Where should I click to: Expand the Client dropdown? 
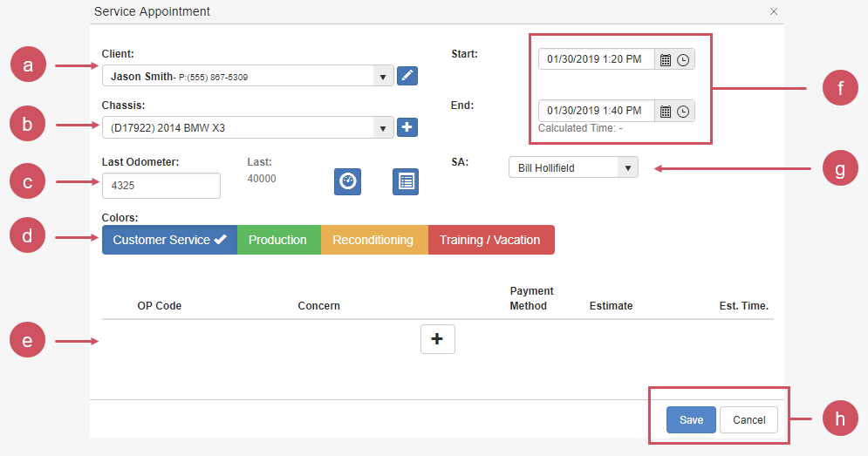(382, 77)
